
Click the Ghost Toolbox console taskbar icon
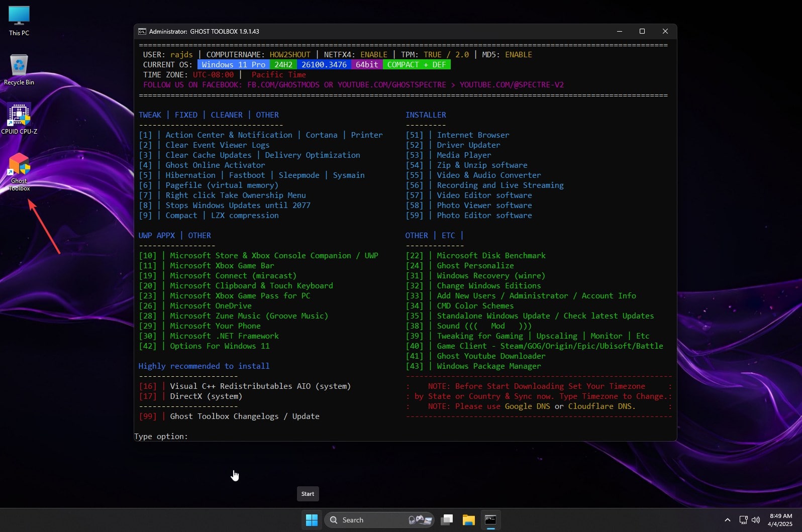[x=490, y=520]
